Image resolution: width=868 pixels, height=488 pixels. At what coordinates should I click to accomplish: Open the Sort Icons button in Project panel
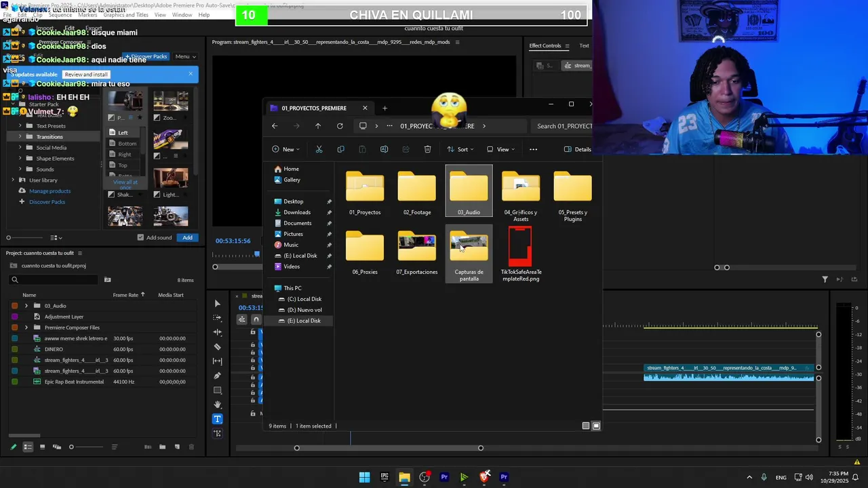coord(114,447)
